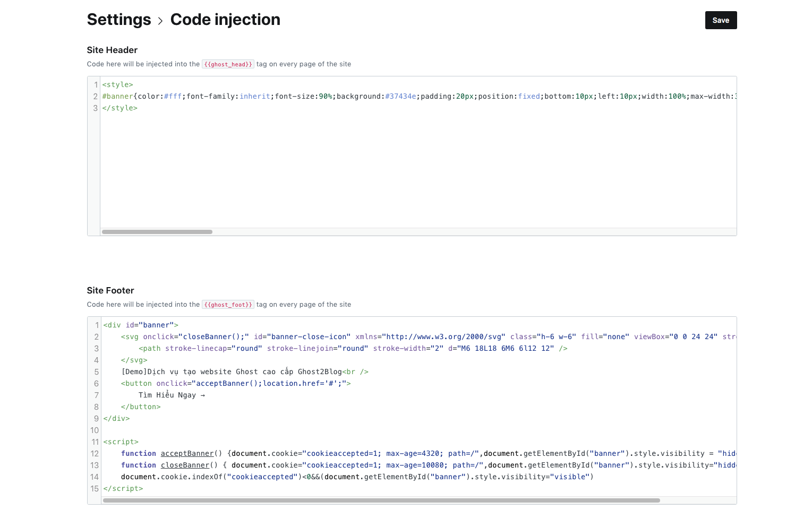The image size is (812, 510).
Task: Click the Site Footer horizontal scrollbar thumb
Action: pos(381,500)
